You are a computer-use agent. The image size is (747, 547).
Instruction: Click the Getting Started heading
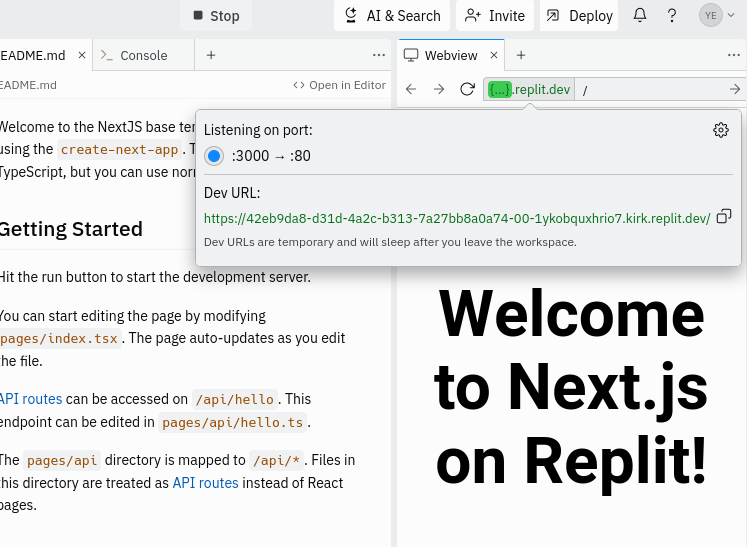pos(71,229)
